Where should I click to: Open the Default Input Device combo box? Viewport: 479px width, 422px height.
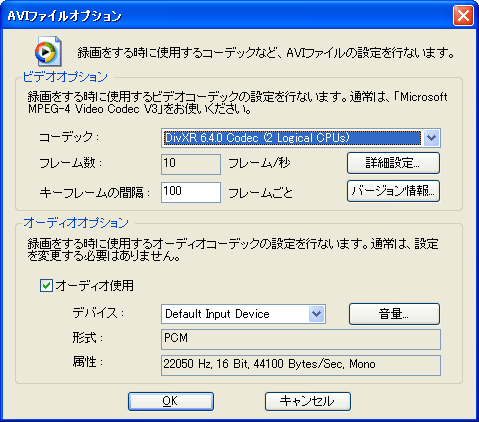[x=243, y=314]
